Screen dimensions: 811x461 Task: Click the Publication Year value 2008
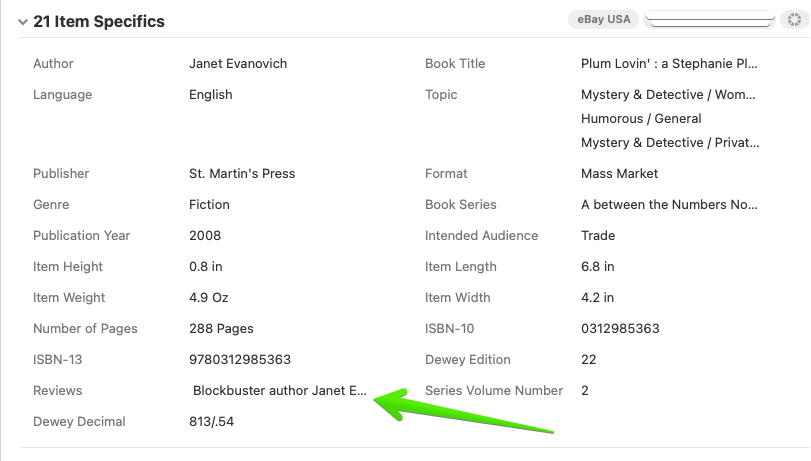(205, 236)
